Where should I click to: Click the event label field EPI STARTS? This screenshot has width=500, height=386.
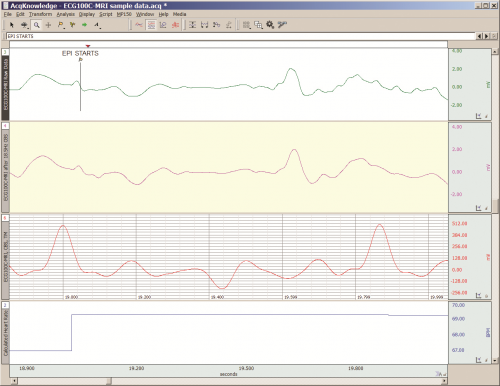click(241, 36)
